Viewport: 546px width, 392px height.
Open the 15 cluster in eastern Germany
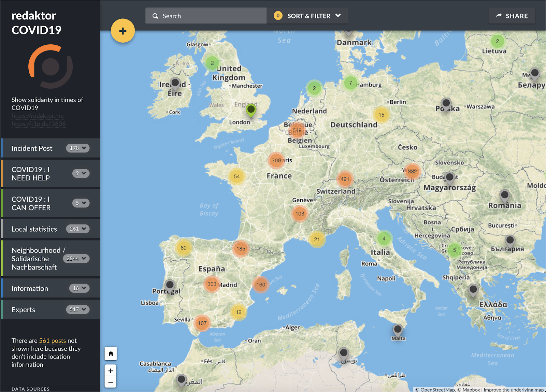(x=382, y=115)
